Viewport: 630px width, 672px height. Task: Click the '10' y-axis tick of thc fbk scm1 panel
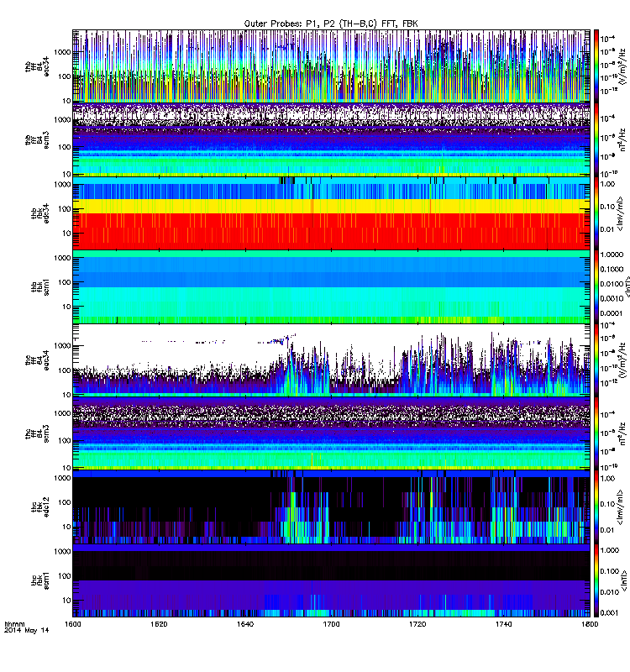66,601
